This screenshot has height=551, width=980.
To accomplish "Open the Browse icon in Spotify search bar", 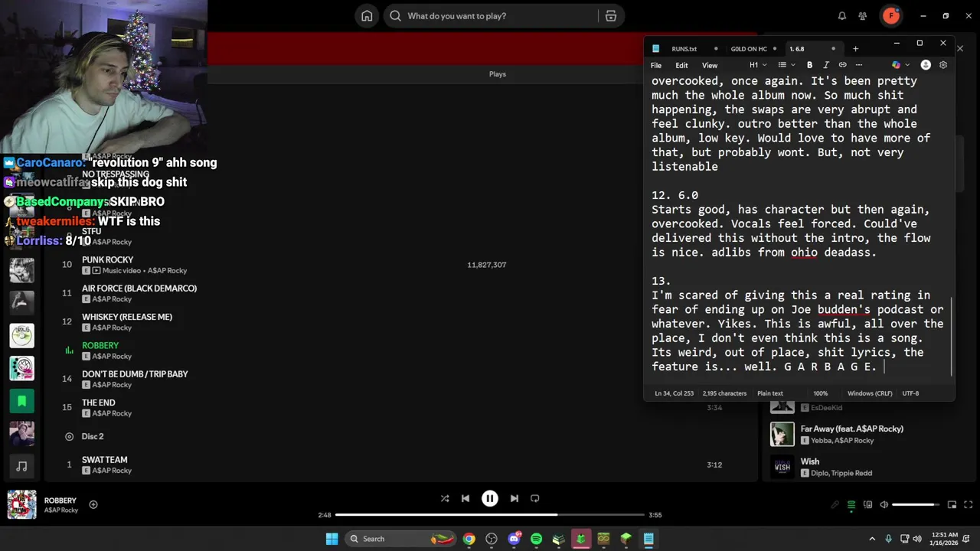I will (610, 16).
